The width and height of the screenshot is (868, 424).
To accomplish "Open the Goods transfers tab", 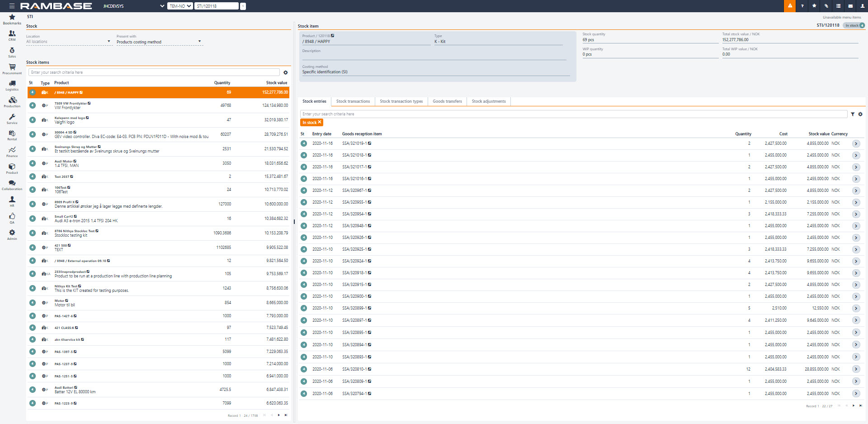I will point(447,101).
